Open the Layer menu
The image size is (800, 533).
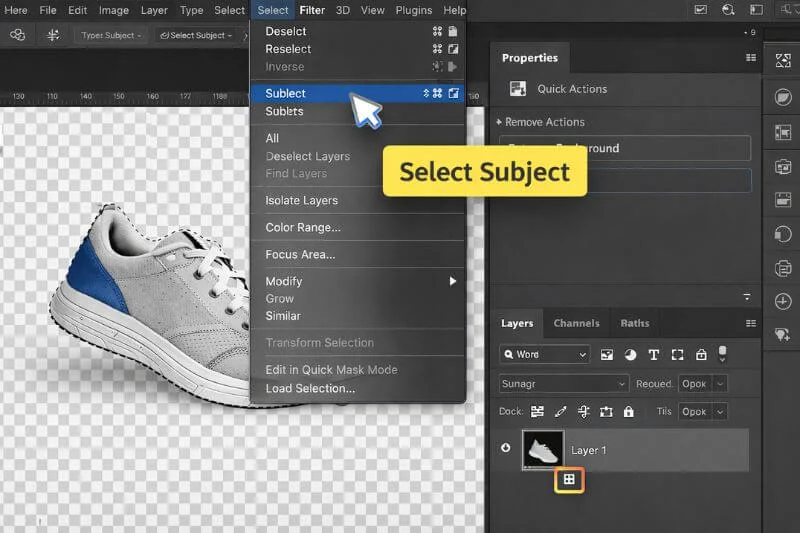pyautogui.click(x=154, y=10)
